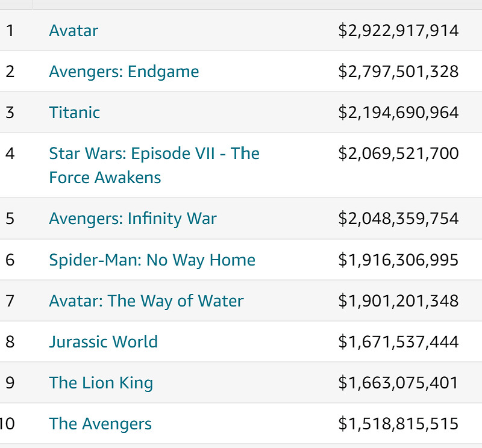Screen dimensions: 482x448
Task: Click the $1,518,815,515 gross value
Action: [x=398, y=424]
